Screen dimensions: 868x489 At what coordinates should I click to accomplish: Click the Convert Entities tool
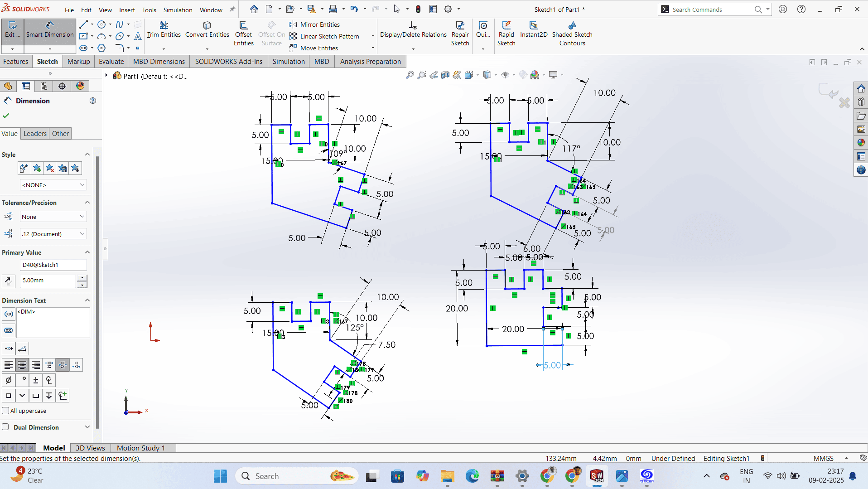pos(207,29)
